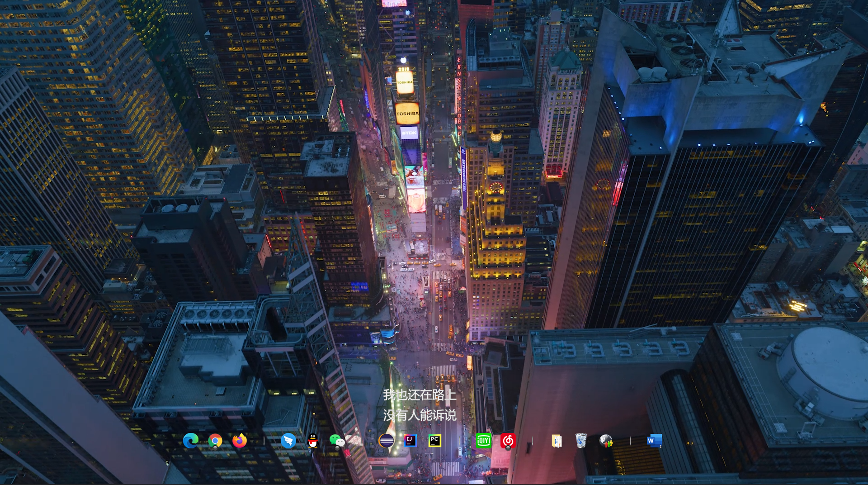
Task: Open Firefox browser icon
Action: pos(240,440)
